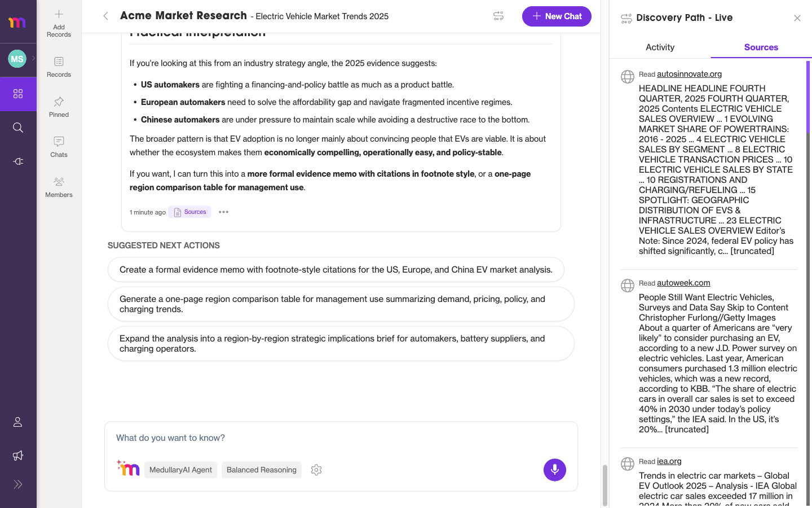Click globe icon beside autosinnovate.org
This screenshot has width=812, height=508.
tap(628, 77)
